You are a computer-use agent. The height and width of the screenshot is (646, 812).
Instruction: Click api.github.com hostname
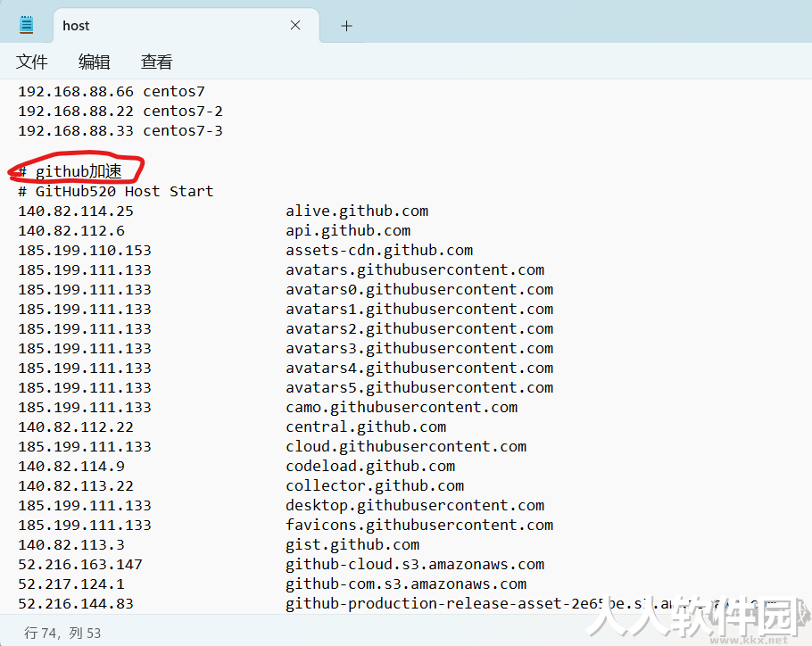(x=348, y=231)
